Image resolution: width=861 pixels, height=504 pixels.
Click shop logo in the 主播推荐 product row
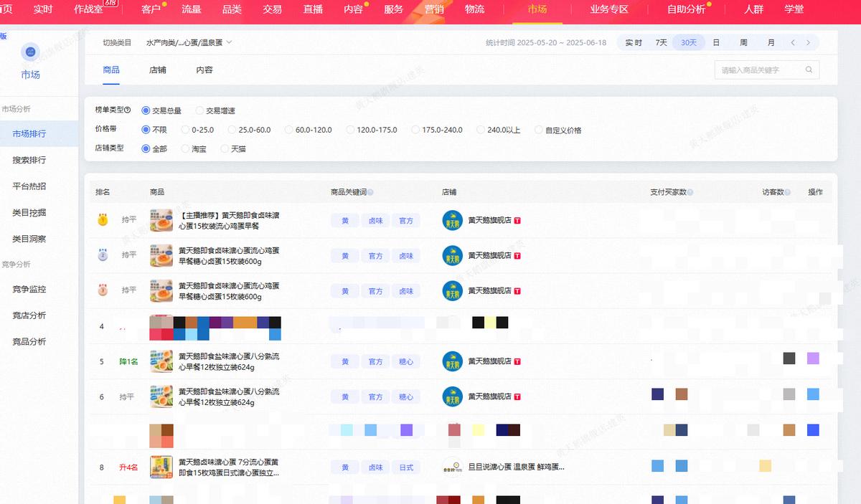click(x=453, y=220)
